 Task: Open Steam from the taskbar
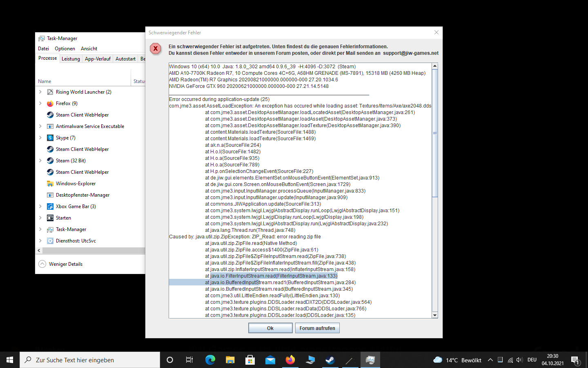330,360
